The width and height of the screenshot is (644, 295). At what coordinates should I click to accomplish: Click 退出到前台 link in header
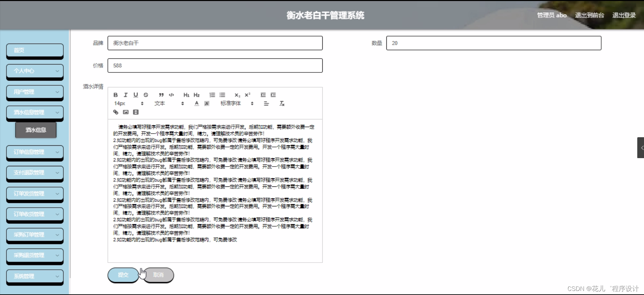tap(589, 15)
